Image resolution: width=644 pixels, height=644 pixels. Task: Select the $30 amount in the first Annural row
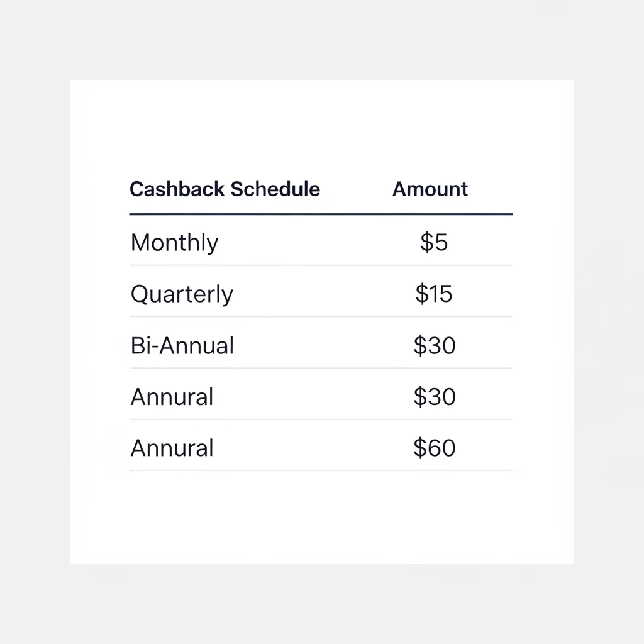click(435, 397)
